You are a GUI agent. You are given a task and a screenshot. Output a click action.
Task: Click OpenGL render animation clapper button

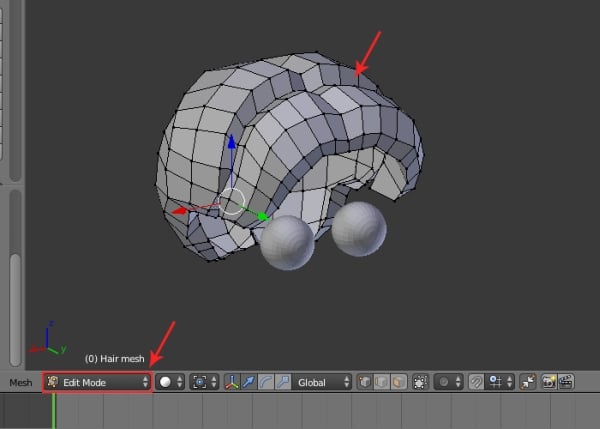[x=566, y=382]
